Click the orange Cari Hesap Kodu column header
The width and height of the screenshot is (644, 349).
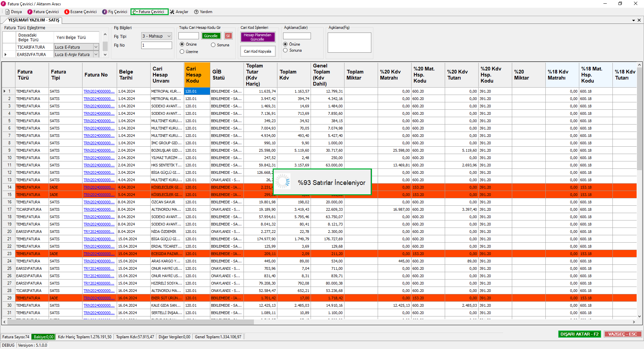[197, 74]
